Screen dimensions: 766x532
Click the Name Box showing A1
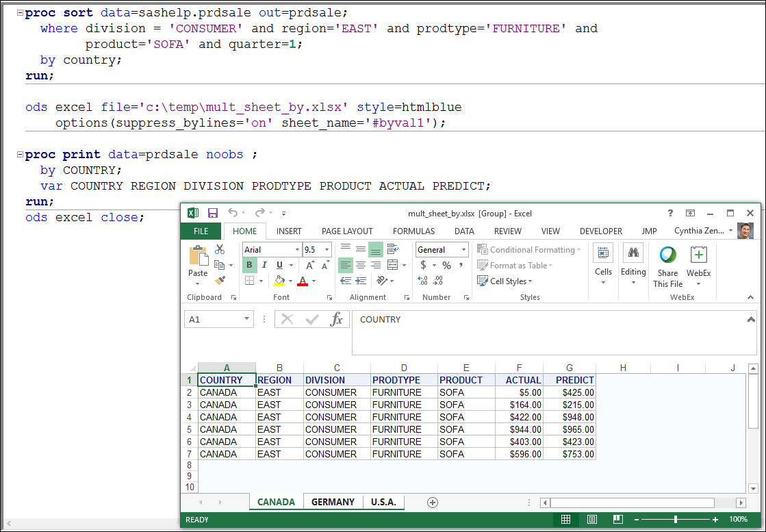pos(212,319)
